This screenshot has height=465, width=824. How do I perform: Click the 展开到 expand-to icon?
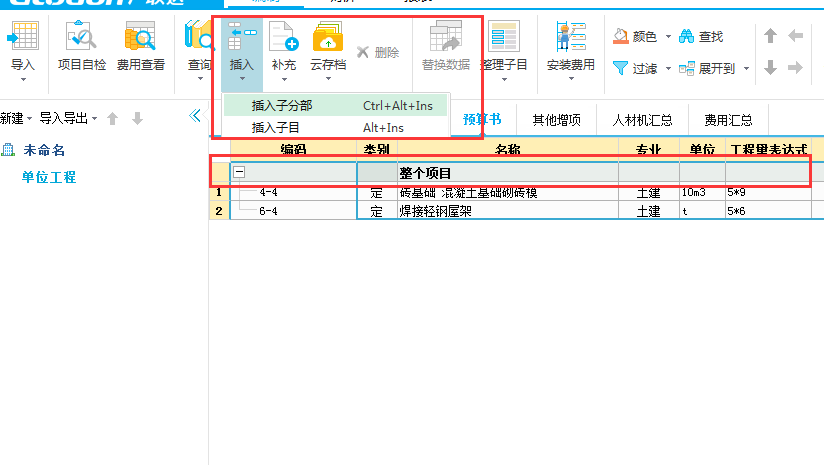coord(686,68)
